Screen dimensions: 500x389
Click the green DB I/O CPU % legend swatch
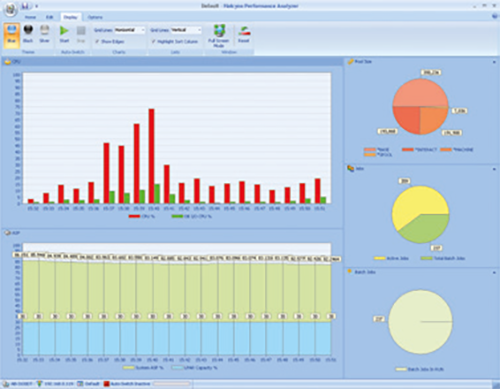click(177, 216)
